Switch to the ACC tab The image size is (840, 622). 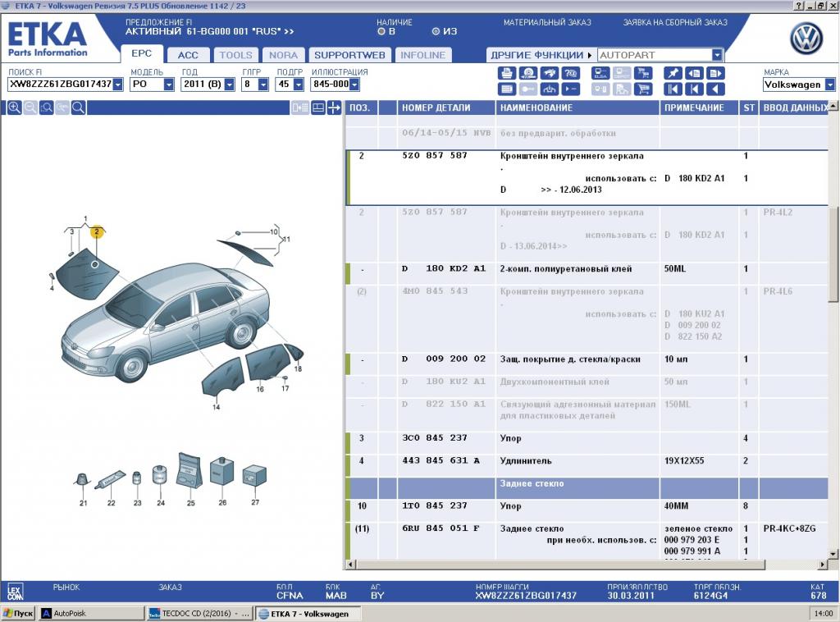click(188, 55)
